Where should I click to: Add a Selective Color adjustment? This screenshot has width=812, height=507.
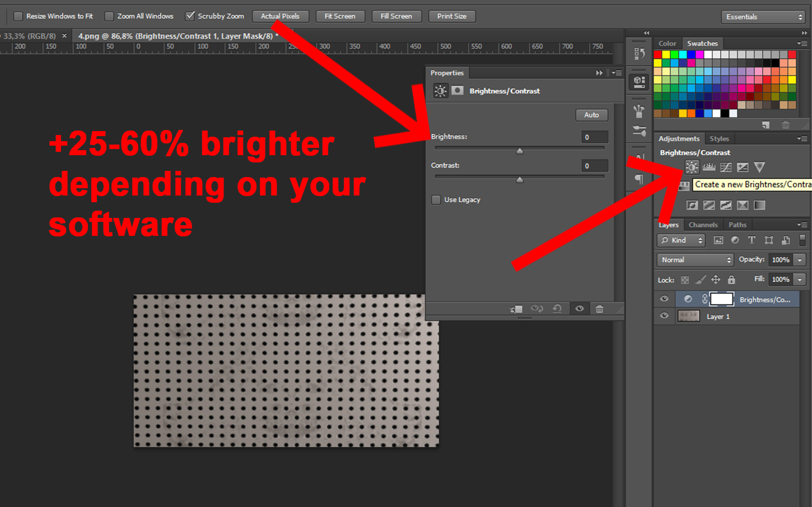[x=743, y=205]
